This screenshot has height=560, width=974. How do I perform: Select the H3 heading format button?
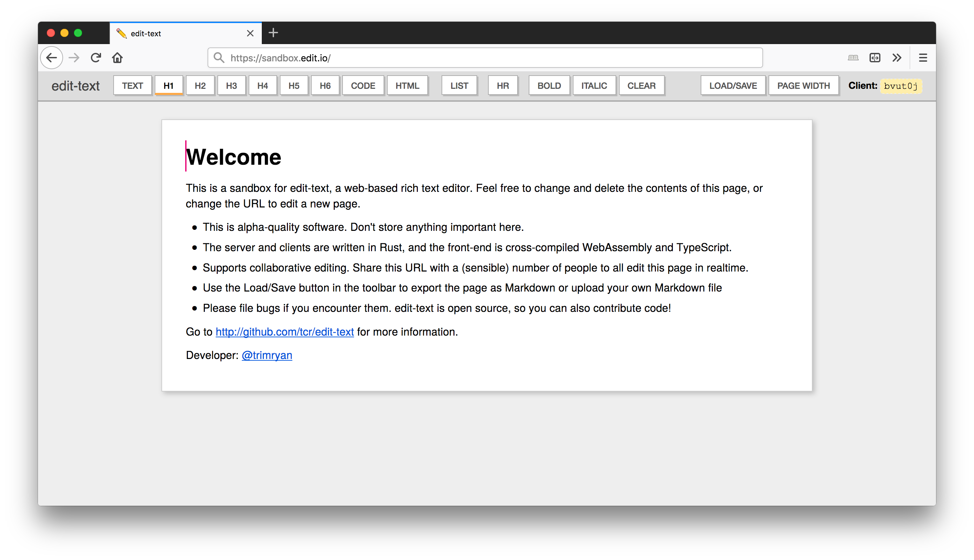pyautogui.click(x=231, y=85)
